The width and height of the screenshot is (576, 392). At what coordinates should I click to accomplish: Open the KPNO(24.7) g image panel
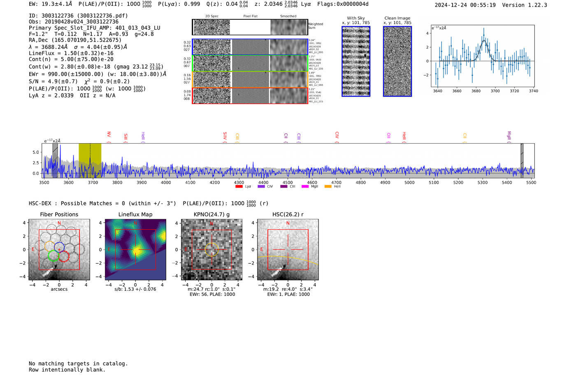pyautogui.click(x=211, y=250)
